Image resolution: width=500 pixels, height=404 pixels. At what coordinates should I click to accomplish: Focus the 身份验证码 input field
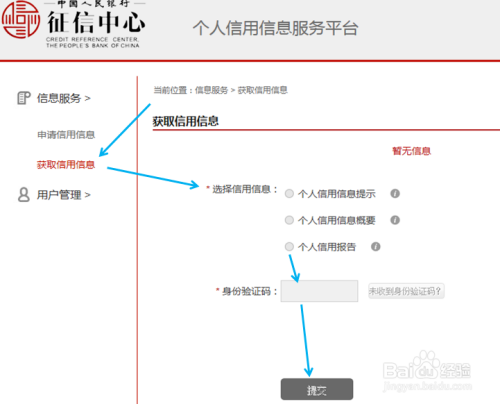point(319,291)
